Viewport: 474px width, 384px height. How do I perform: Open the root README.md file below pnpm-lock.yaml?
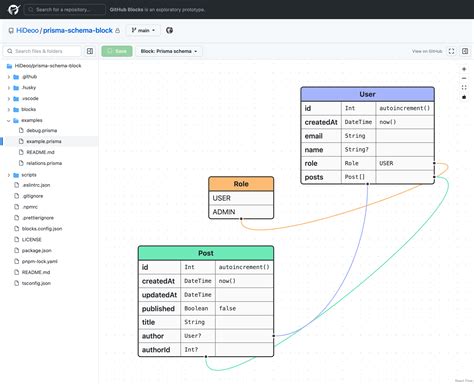click(36, 272)
